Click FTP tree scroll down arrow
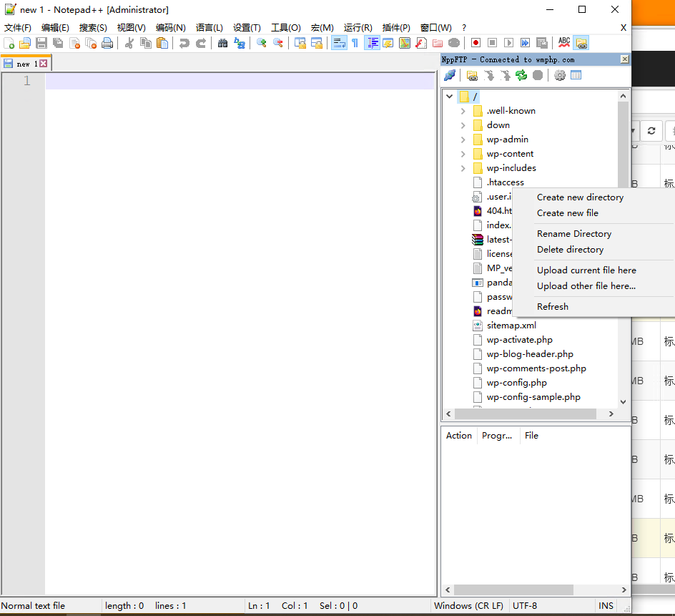675x616 pixels. (623, 402)
